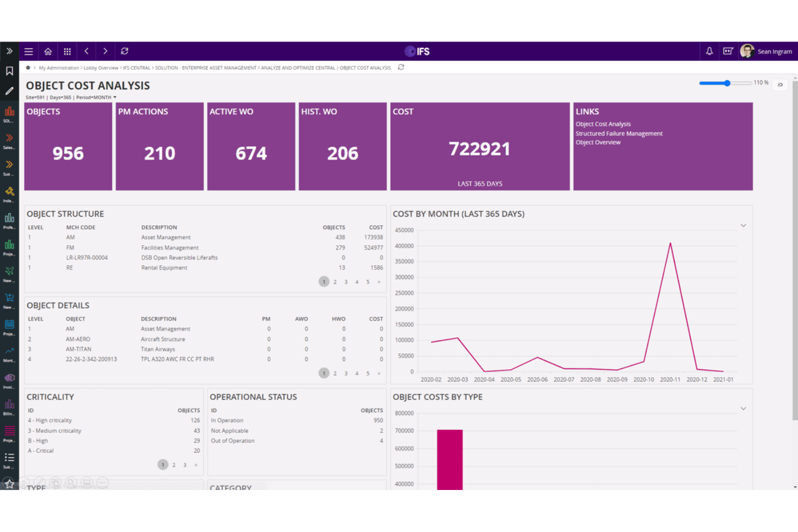Screen dimensions: 798x532
Task: Open the Object Cost Analysis link
Action: point(603,124)
